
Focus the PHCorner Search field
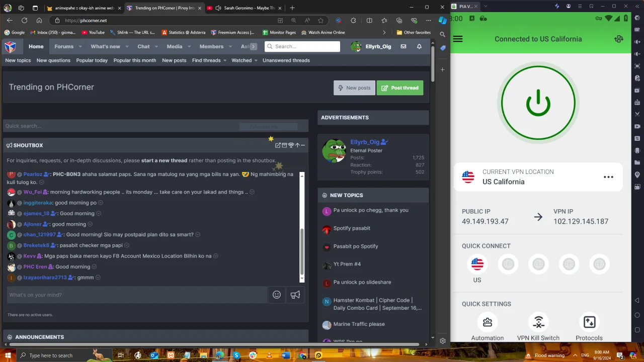(302, 46)
